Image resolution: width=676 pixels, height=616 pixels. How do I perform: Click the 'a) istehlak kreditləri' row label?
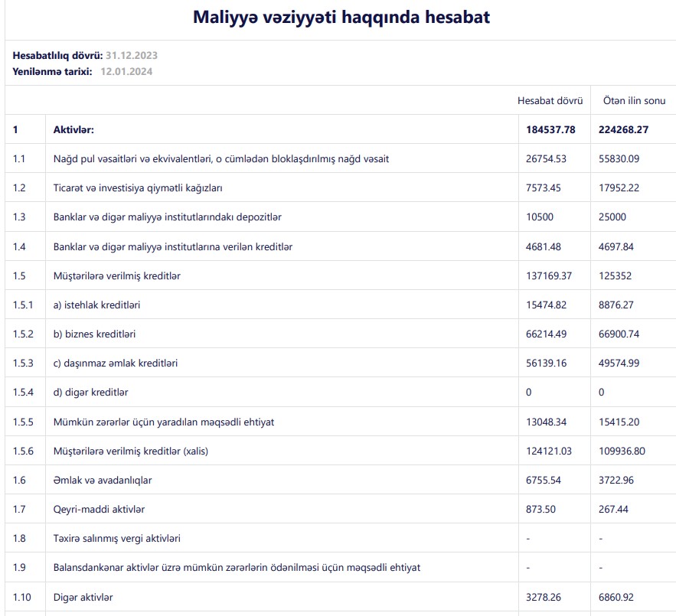[96, 305]
